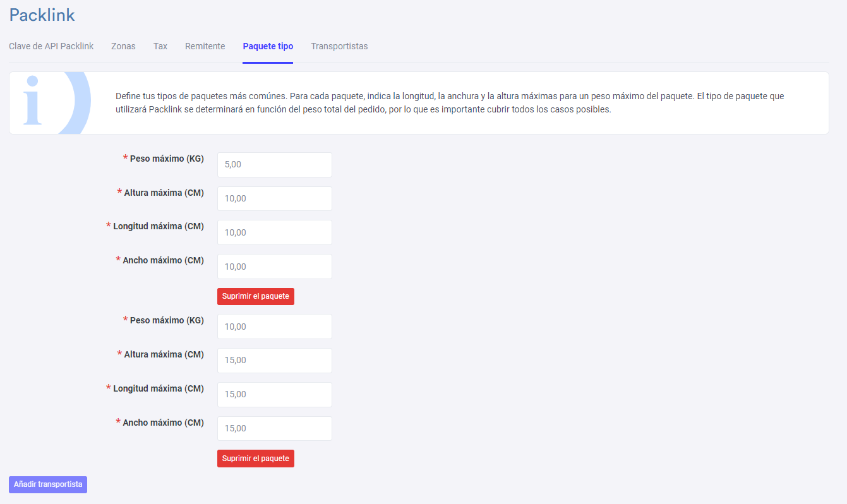Click first package Ancho máximo field
The image size is (847, 504).
click(275, 267)
